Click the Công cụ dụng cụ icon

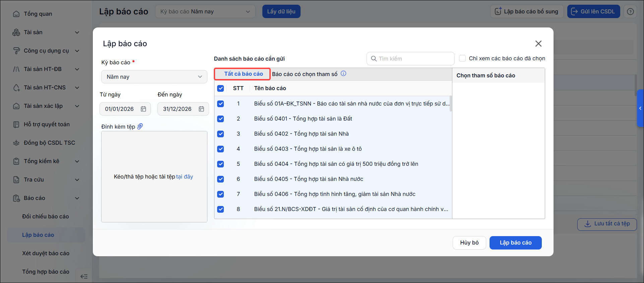(x=16, y=51)
